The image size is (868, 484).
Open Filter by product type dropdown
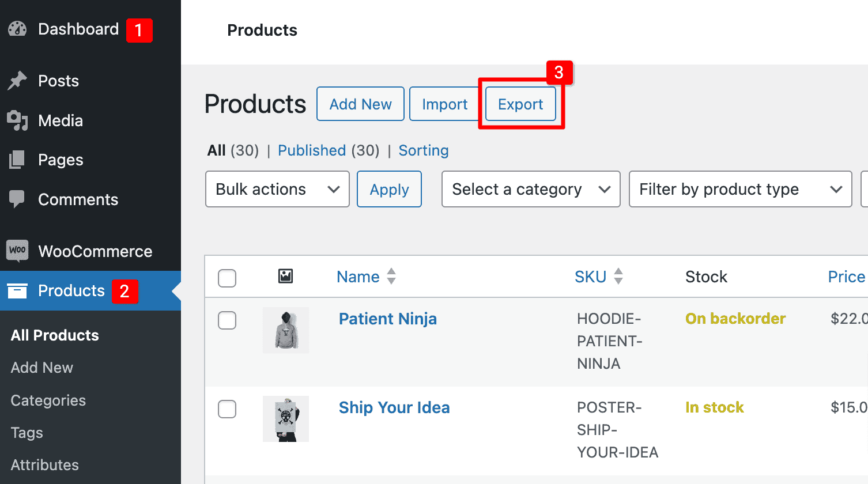coord(740,189)
